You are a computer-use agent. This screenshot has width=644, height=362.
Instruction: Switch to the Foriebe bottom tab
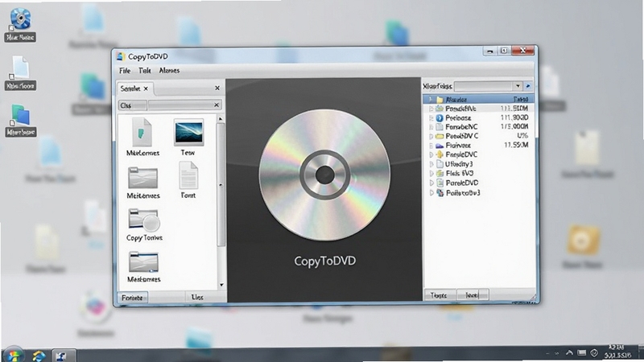[x=132, y=298]
